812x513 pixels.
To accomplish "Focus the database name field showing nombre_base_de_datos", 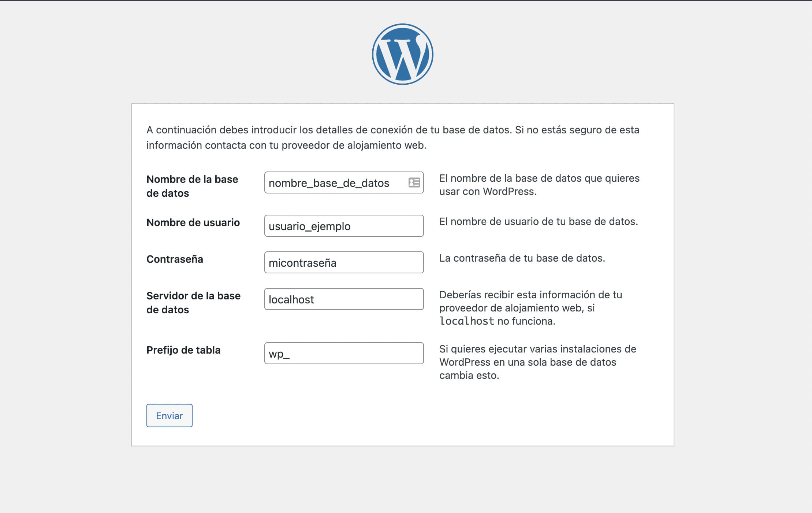I will click(x=344, y=182).
